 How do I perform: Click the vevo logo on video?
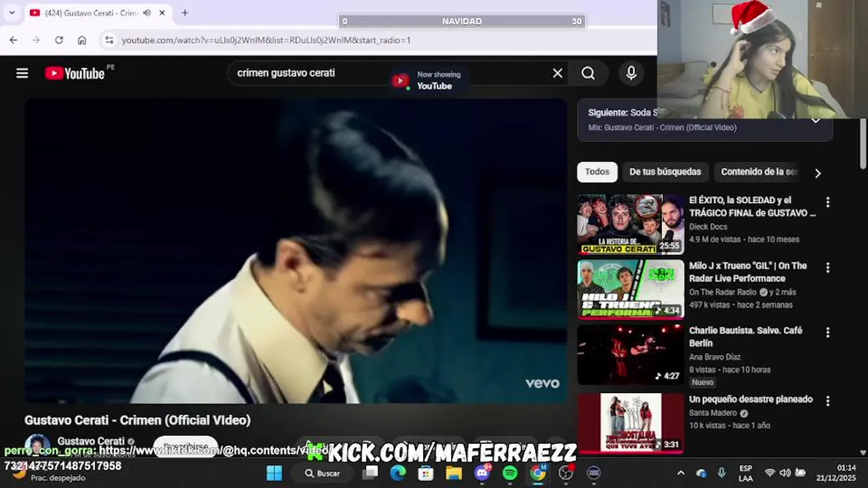pyautogui.click(x=542, y=383)
